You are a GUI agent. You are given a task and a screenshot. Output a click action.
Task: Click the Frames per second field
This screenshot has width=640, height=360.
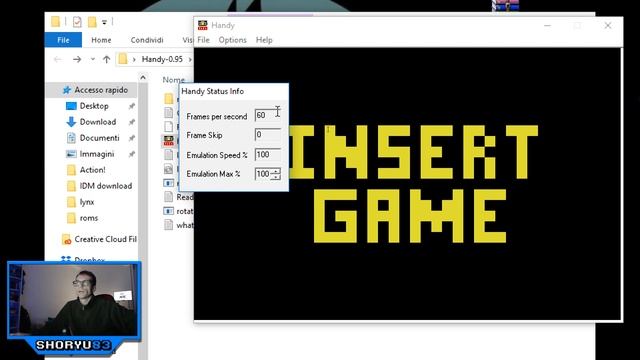tap(267, 115)
